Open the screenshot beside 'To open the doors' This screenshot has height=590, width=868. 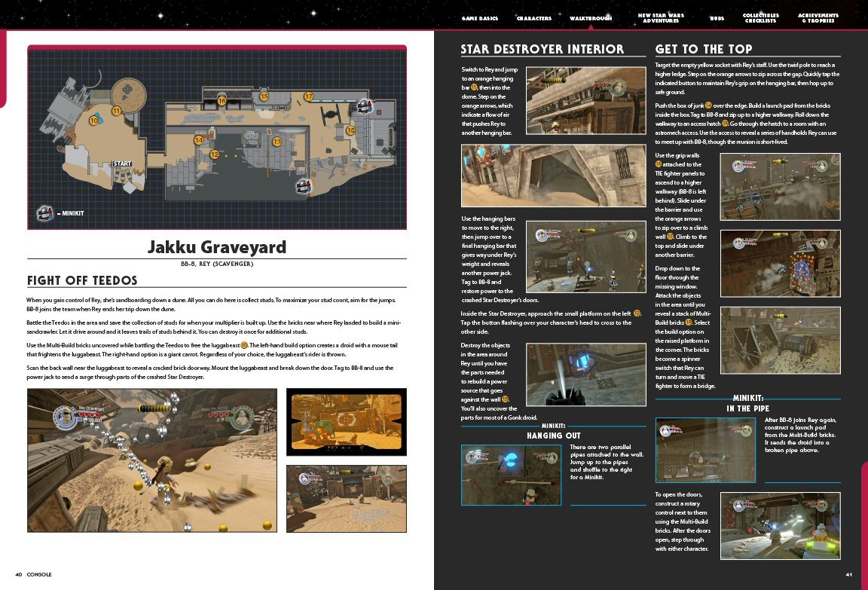pos(780,526)
